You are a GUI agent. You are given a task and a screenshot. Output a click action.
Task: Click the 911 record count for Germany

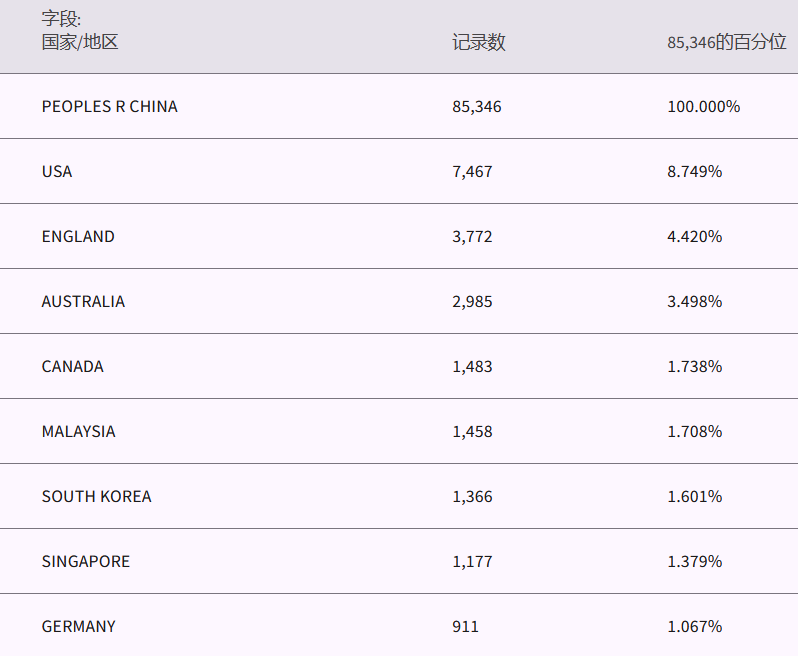[465, 626]
